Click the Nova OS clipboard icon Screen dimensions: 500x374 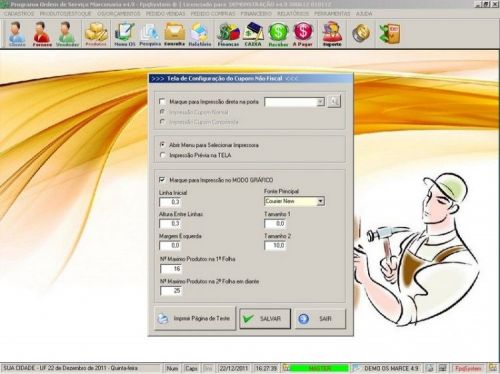[125, 34]
